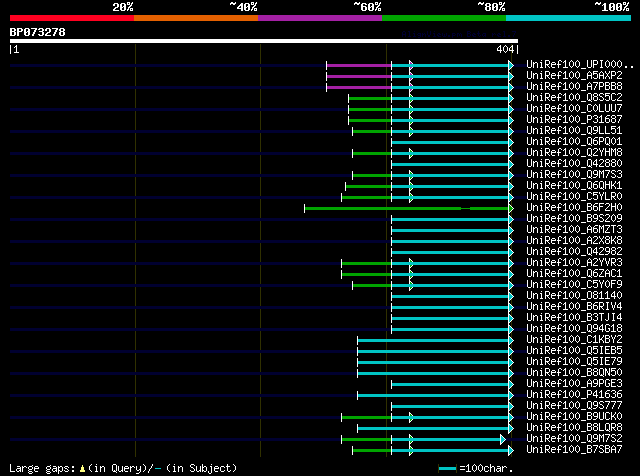Viewport: 640px width, 476px height.
Task: Click the orange ~40% identity legend segment
Action: pyautogui.click(x=196, y=18)
